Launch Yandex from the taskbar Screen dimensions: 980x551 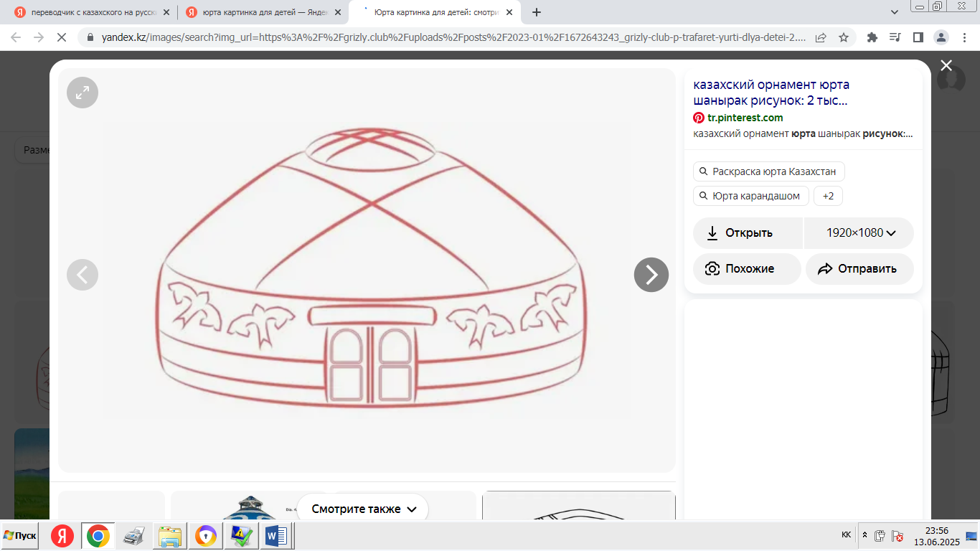[x=62, y=536]
